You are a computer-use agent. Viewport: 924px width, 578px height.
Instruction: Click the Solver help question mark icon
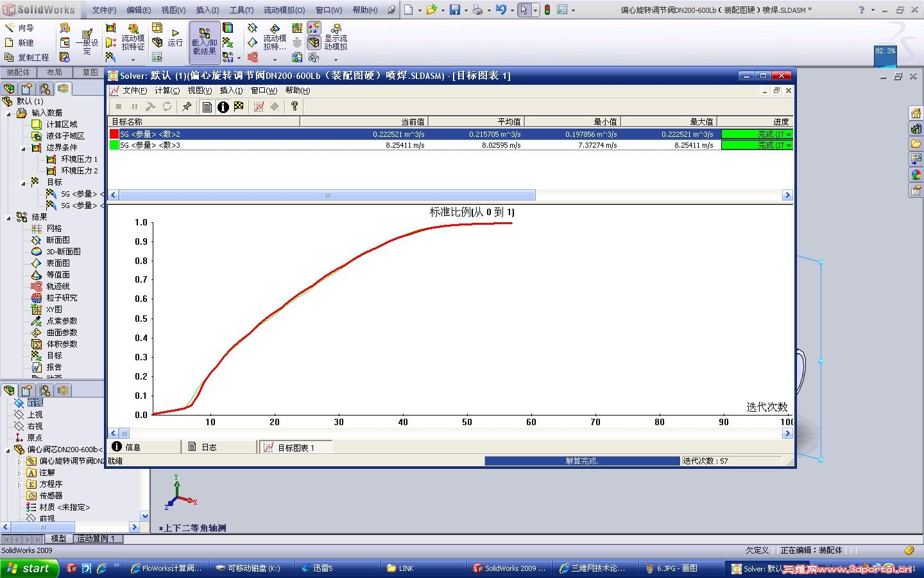tap(295, 107)
